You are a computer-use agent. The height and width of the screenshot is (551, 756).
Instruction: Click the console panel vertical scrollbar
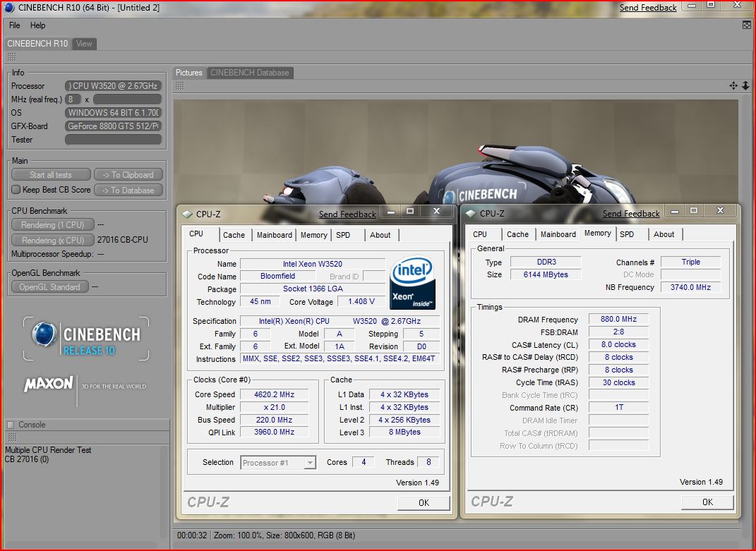(x=164, y=492)
